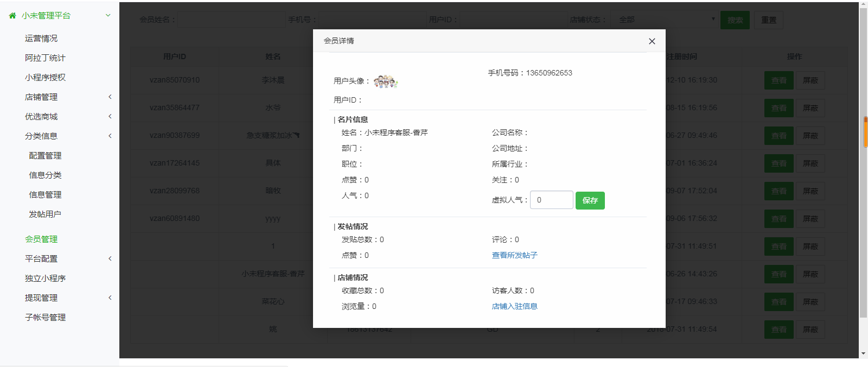Collapse the 分类信息 submenu
Image resolution: width=868 pixels, height=367 pixels.
point(110,136)
